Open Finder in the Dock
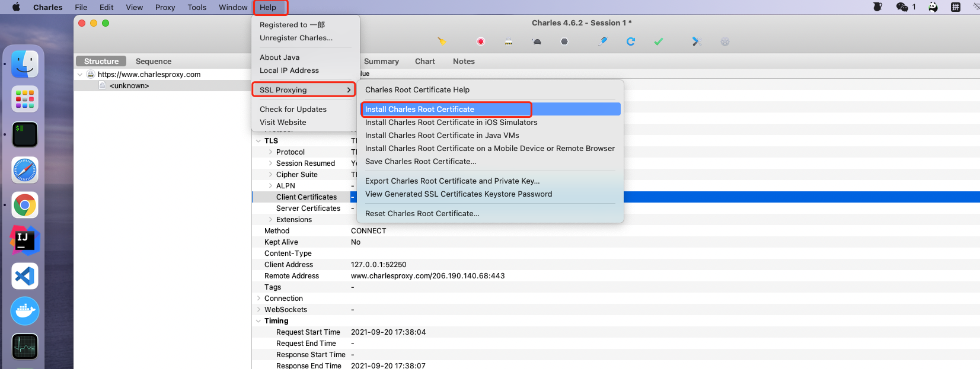980x369 pixels. pyautogui.click(x=25, y=64)
